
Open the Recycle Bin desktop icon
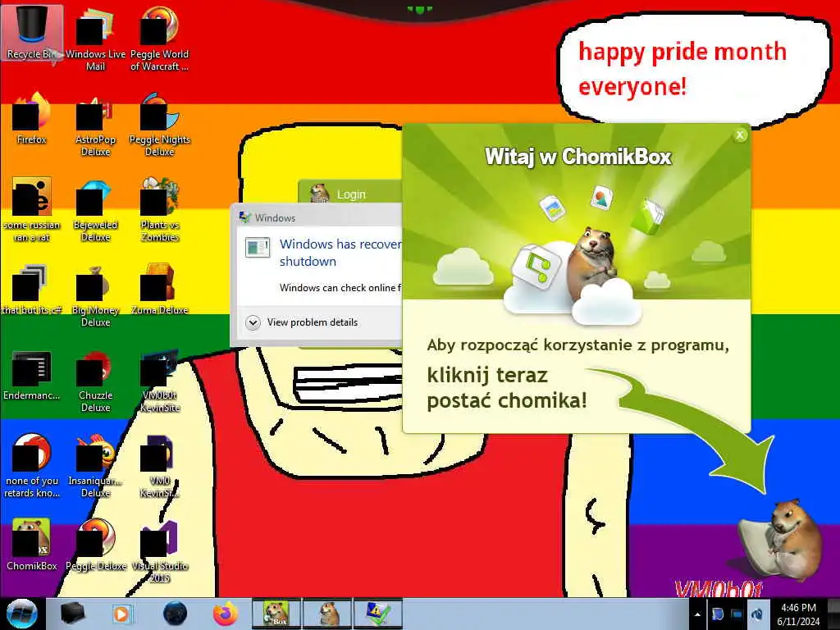[32, 33]
